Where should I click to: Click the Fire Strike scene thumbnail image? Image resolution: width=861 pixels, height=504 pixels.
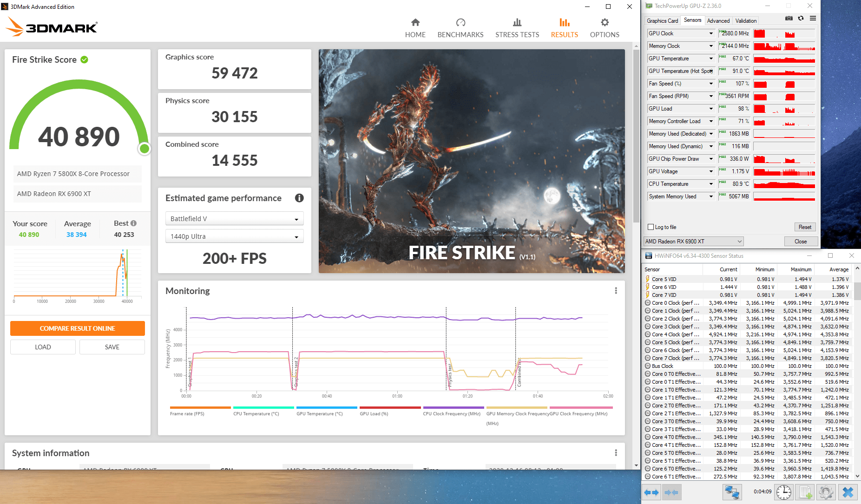point(472,161)
